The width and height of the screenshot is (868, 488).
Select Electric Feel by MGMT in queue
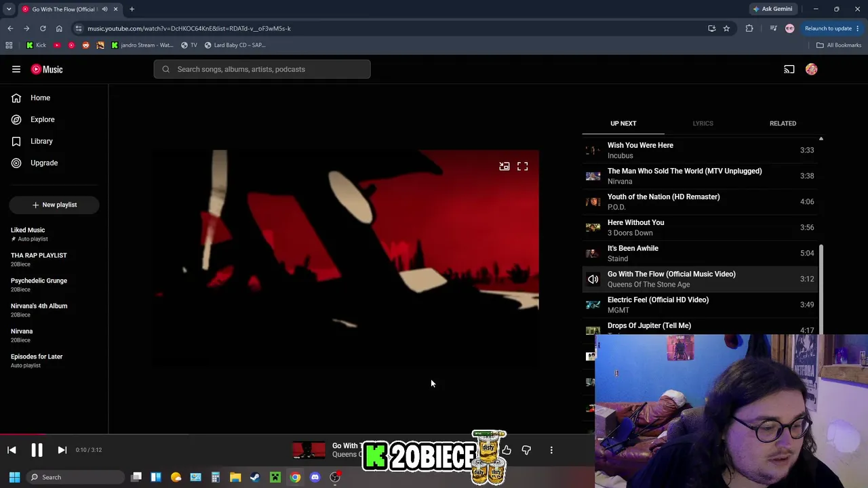(x=700, y=304)
